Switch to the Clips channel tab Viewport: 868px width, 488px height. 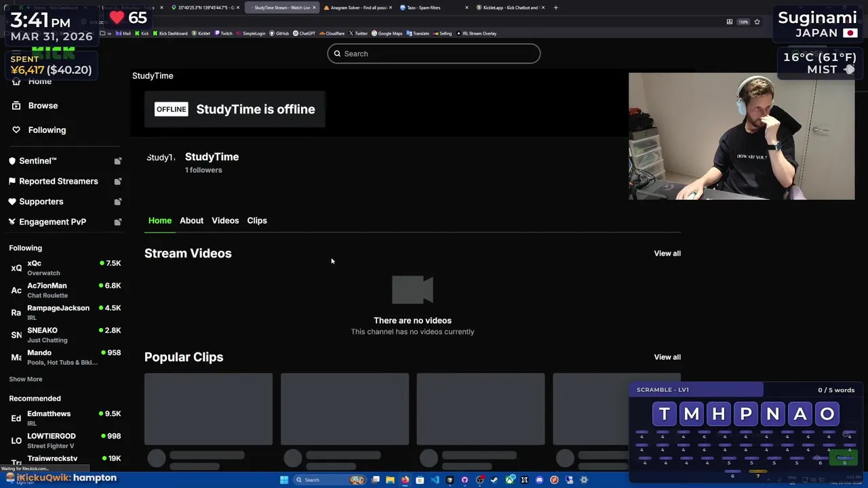(257, 221)
